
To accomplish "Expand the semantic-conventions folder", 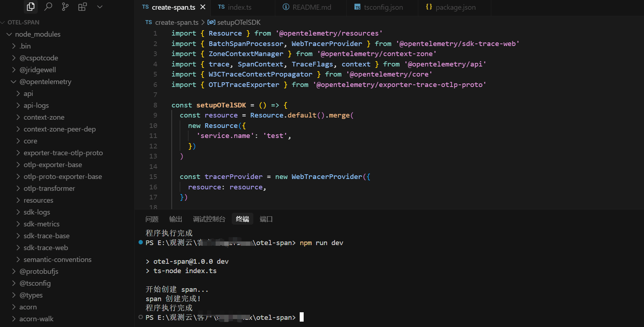I will (18, 259).
